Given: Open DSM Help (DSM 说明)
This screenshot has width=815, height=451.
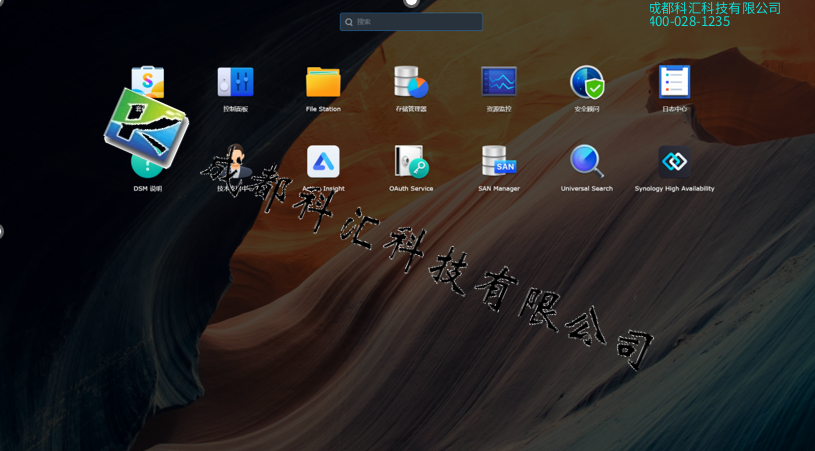Looking at the screenshot, I should click(148, 166).
